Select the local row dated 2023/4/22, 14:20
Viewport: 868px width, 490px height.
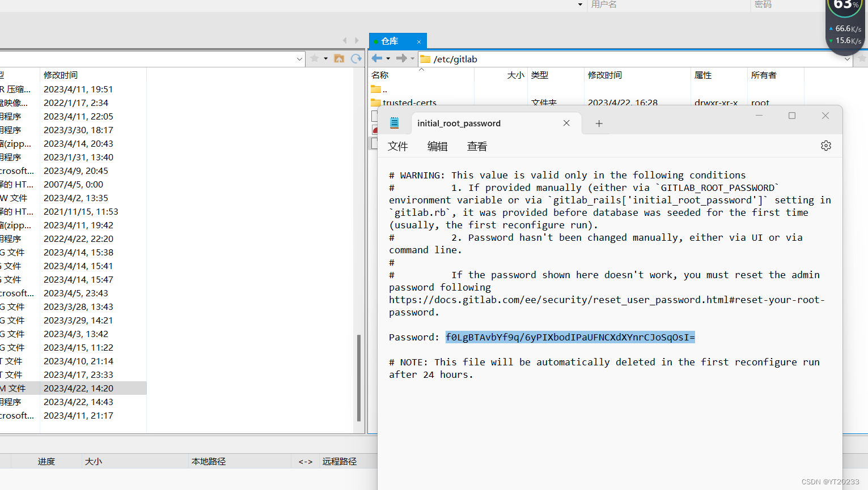coord(73,388)
